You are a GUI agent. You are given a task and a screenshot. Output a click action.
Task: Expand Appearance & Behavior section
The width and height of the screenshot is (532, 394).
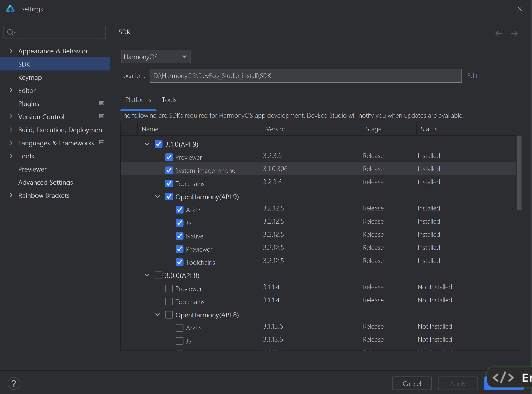(x=11, y=51)
